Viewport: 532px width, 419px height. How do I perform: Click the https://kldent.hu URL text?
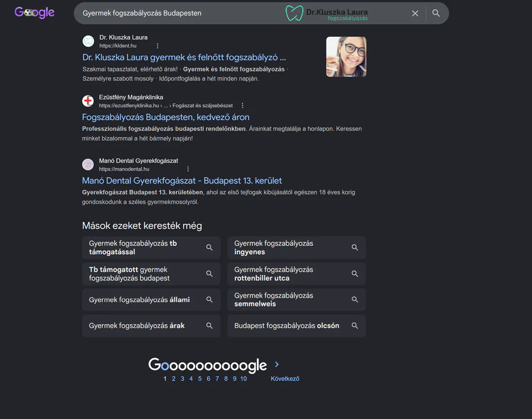tap(118, 46)
